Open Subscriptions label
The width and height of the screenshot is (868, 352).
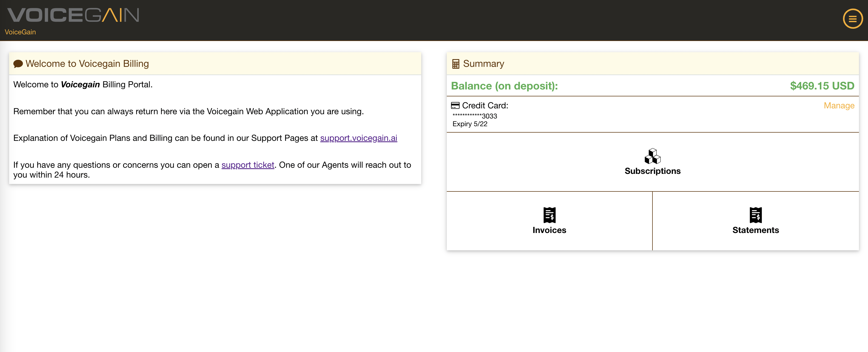tap(652, 171)
